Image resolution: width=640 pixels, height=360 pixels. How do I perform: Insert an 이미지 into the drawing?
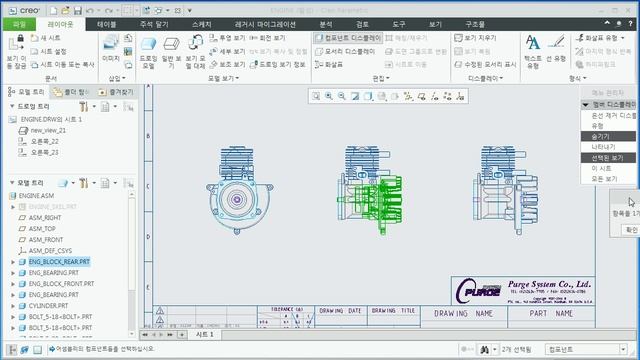click(111, 47)
